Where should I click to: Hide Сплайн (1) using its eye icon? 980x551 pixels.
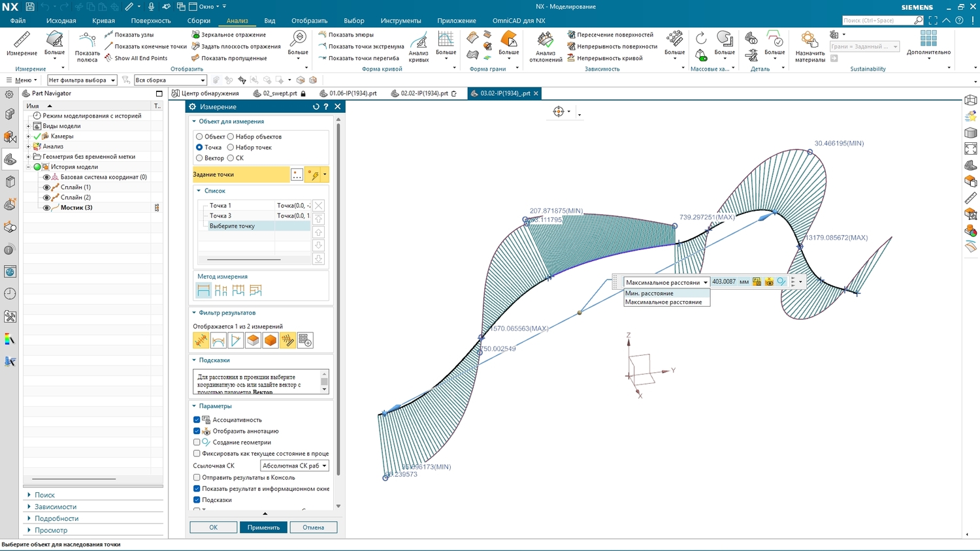coord(46,187)
